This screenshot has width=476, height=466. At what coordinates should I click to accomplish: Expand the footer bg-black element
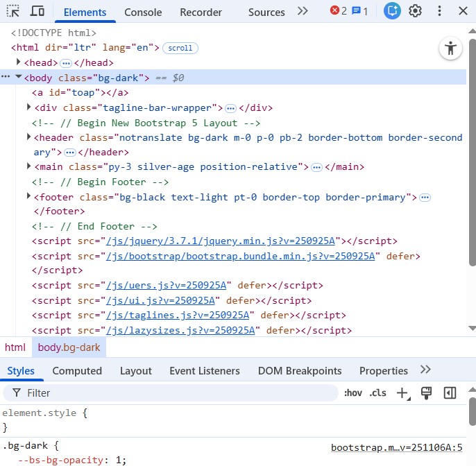29,197
